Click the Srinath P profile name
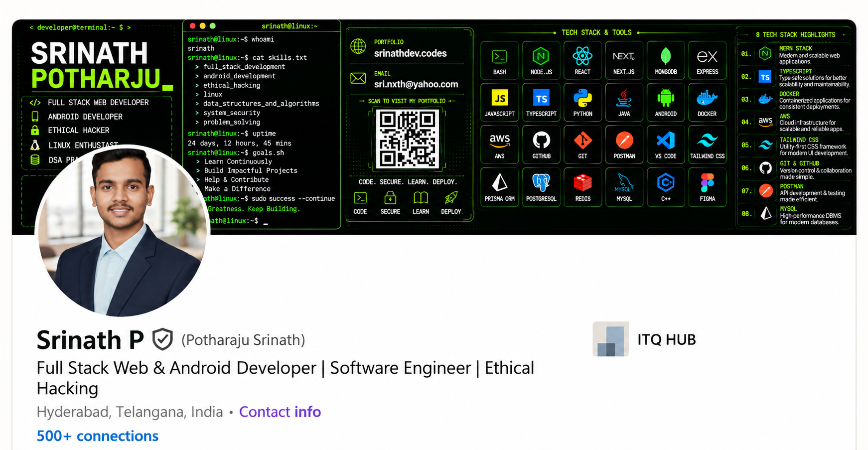The height and width of the screenshot is (450, 868). pyautogui.click(x=90, y=340)
